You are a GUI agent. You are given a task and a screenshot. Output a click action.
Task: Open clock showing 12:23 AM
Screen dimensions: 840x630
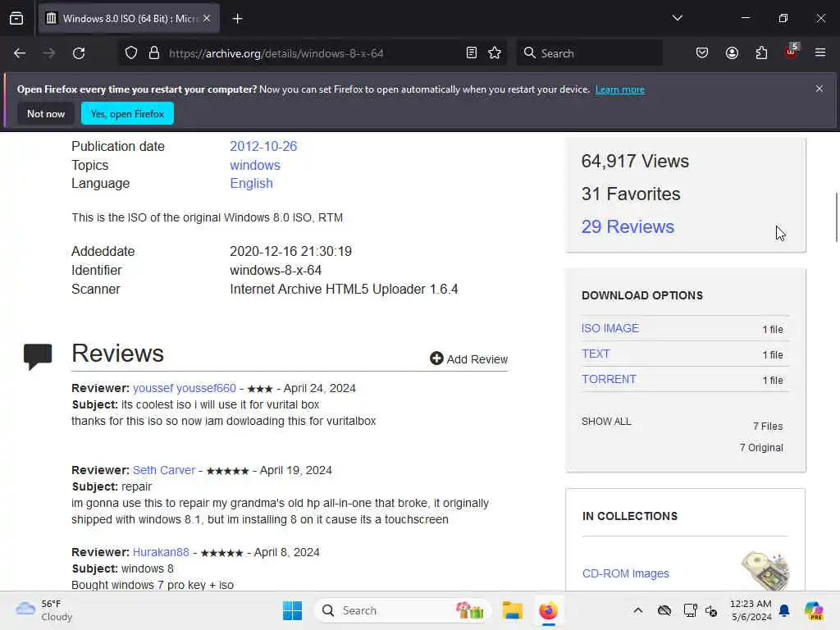751,610
